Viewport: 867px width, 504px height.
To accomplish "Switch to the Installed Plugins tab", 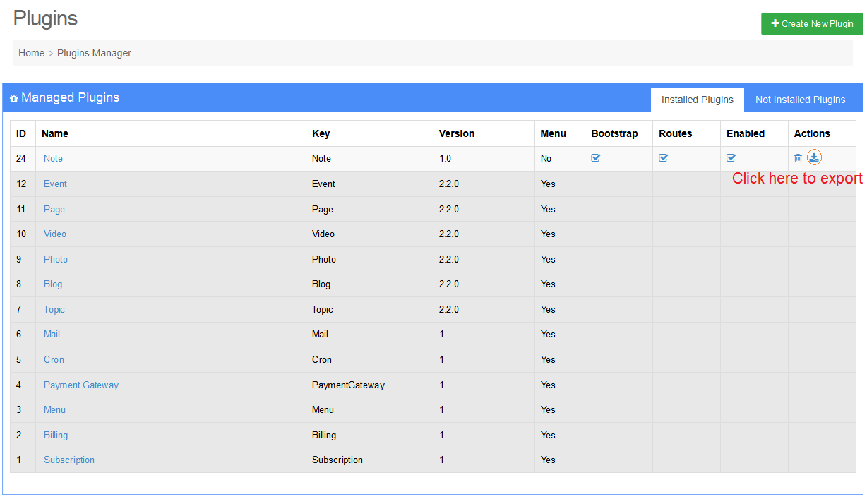I will click(697, 100).
